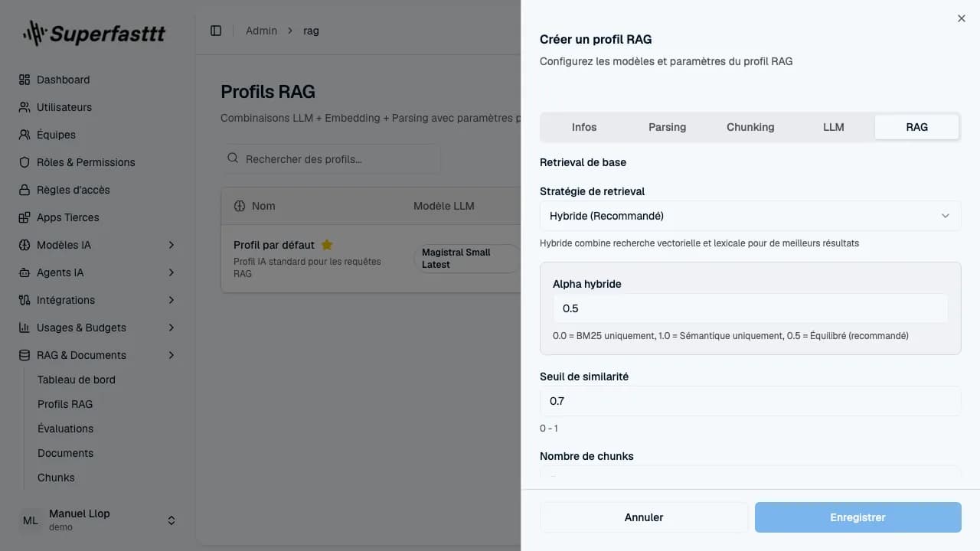Click the Dashboard grid icon

click(24, 80)
